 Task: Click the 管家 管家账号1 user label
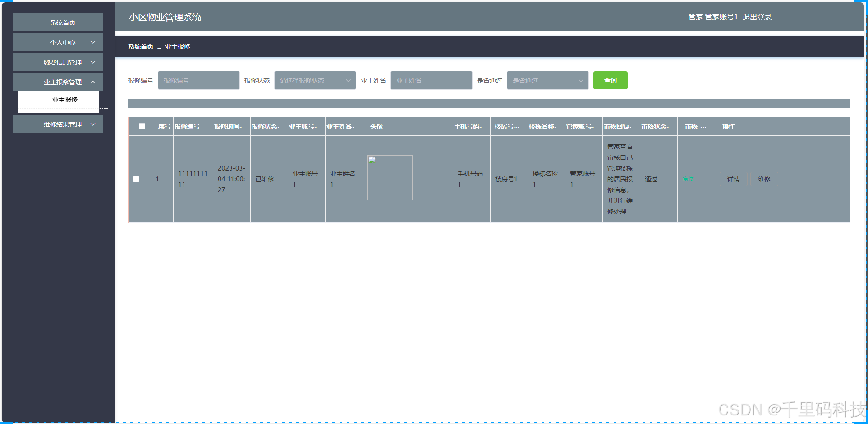713,17
